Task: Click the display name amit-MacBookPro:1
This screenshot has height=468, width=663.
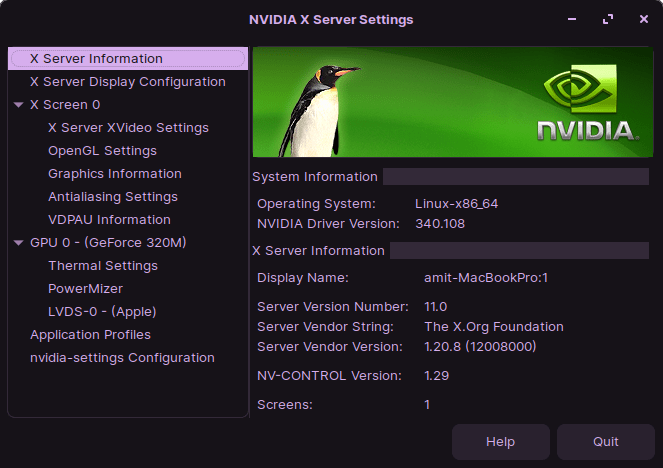Action: coord(486,278)
